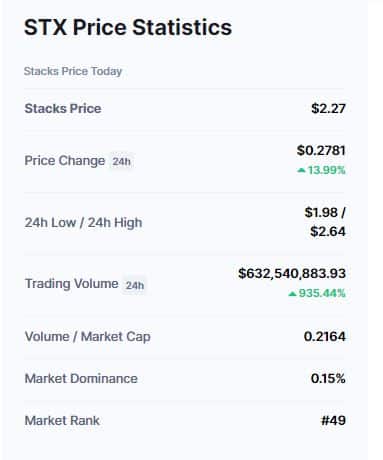Click the green arrow beside 935.44%
The image size is (383, 460).
(x=292, y=294)
